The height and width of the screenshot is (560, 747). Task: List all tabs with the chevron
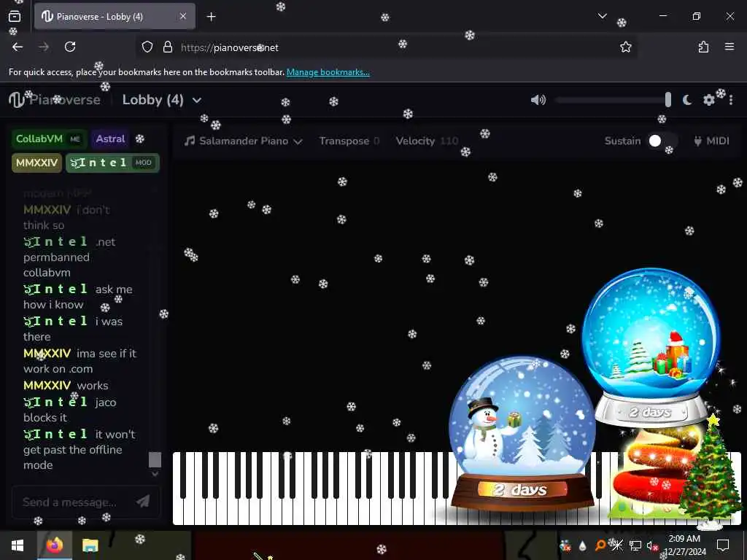pyautogui.click(x=602, y=16)
